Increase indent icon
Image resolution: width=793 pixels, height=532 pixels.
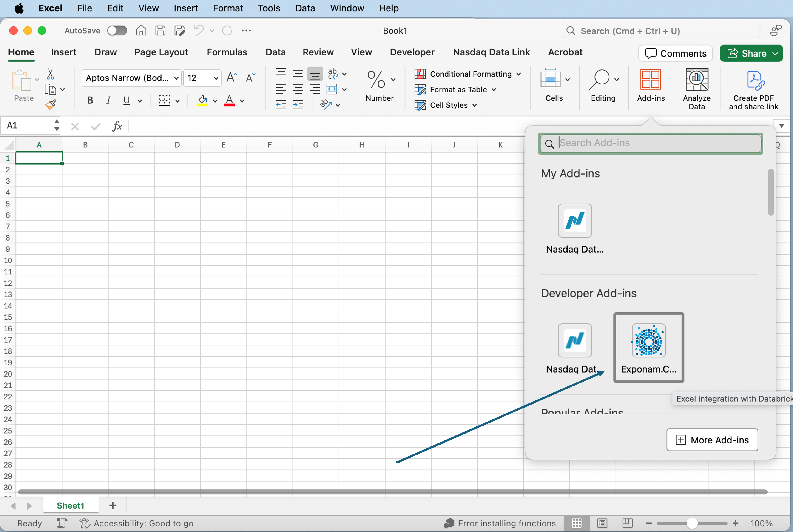(x=298, y=105)
